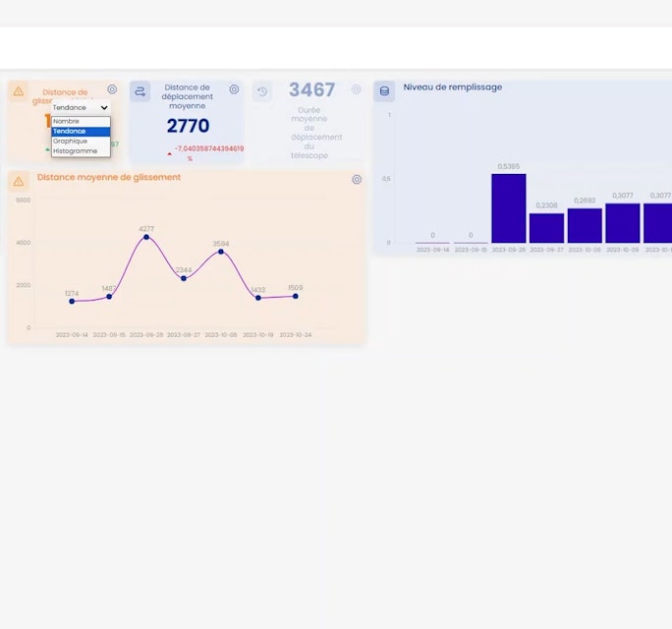
Task: Click the 0,5385 bar in remplissage chart
Action: click(509, 208)
